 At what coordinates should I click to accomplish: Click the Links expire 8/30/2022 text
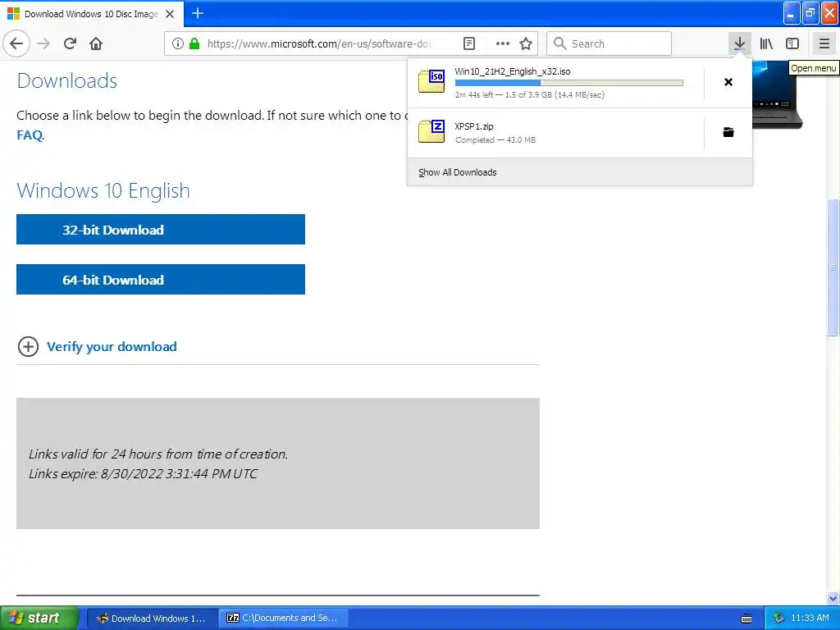tap(143, 473)
